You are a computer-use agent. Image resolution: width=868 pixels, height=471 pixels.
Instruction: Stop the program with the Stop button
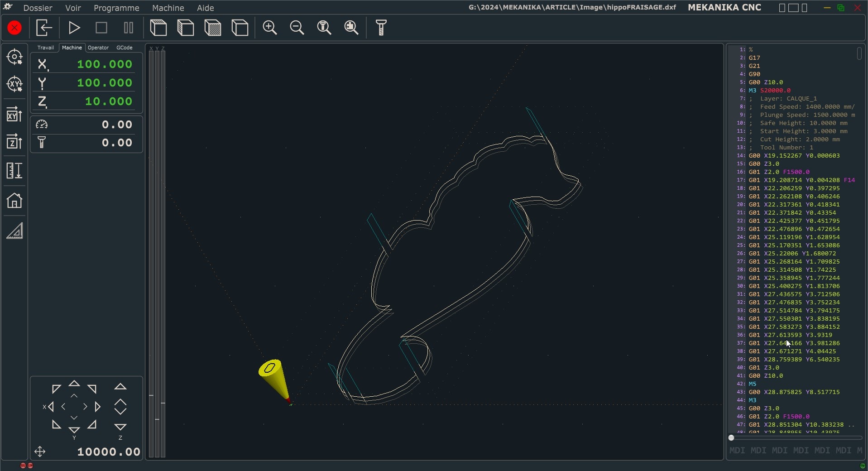[101, 28]
